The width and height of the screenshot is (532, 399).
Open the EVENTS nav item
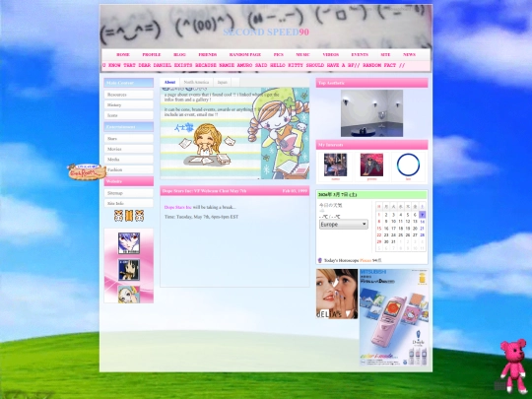[360, 54]
